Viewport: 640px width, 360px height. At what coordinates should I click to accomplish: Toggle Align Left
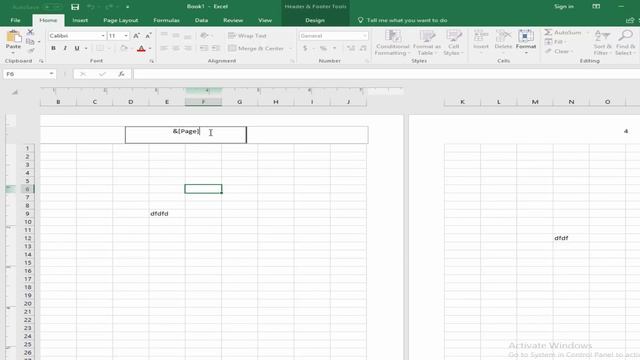click(x=164, y=48)
